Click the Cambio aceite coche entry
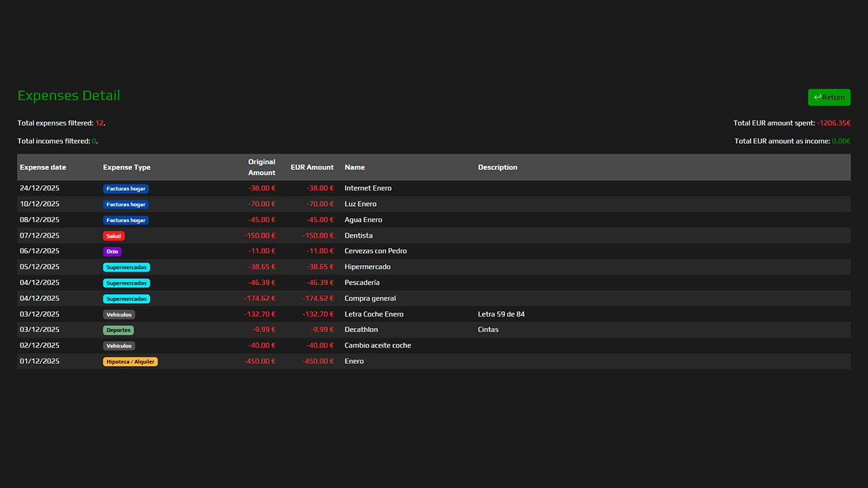Viewport: 868px width, 488px height. point(377,345)
